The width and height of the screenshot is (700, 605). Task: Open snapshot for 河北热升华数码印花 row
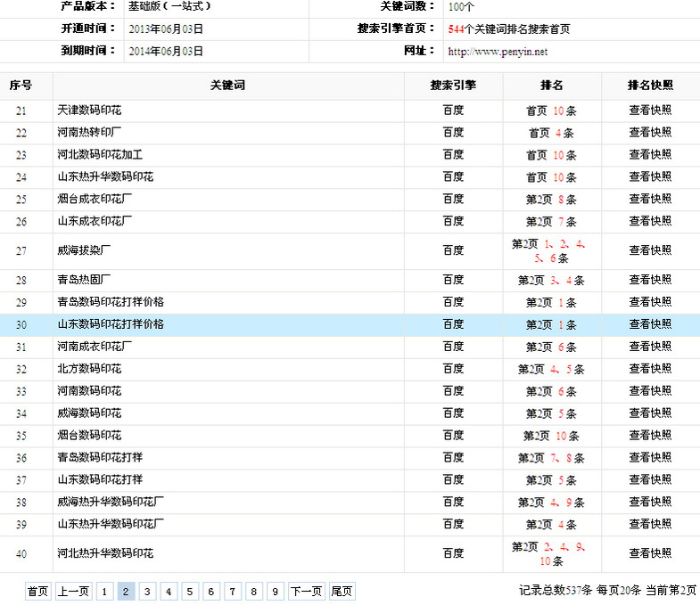650,553
